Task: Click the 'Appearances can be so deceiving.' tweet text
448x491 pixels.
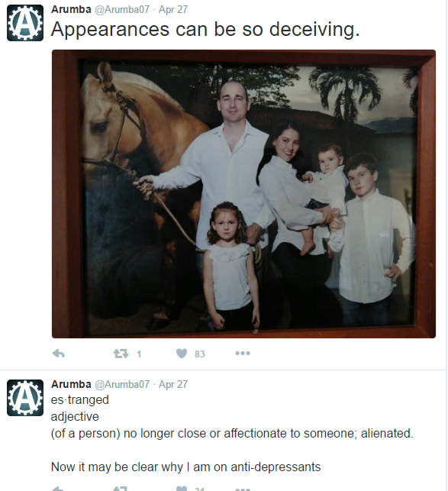Action: (x=205, y=30)
